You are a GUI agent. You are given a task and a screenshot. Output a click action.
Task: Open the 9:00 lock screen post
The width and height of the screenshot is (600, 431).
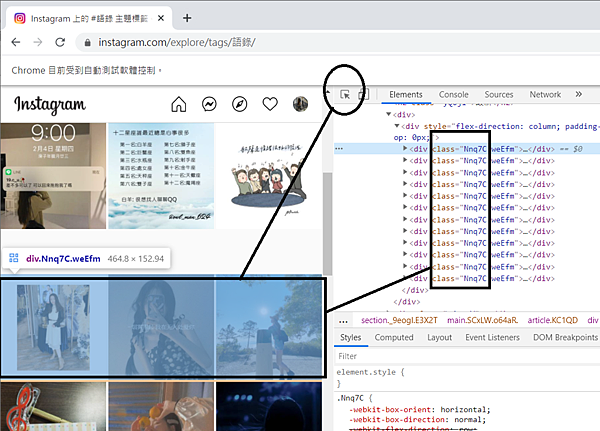tap(53, 176)
